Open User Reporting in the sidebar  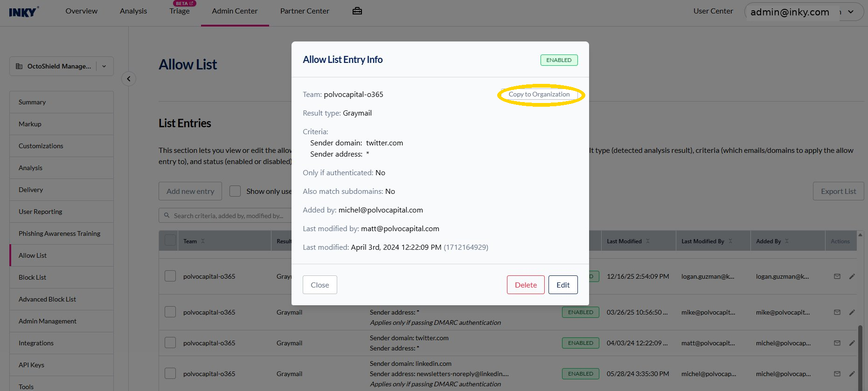click(x=62, y=212)
